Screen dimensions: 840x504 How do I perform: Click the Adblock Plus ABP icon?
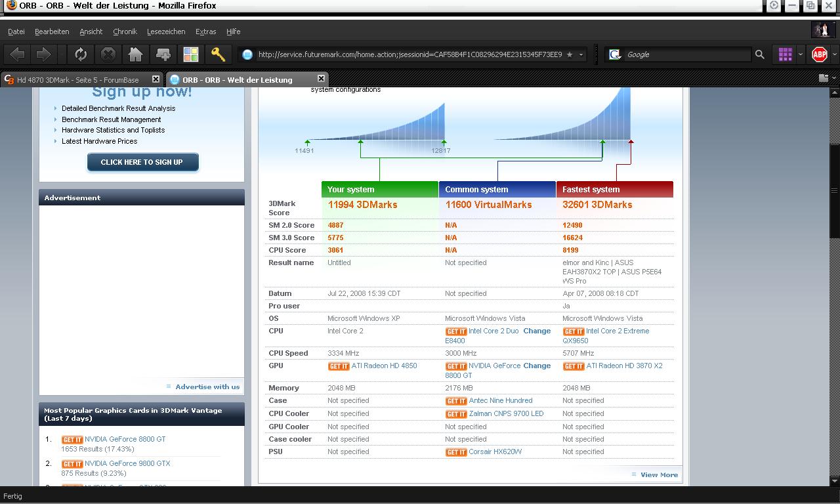click(820, 54)
